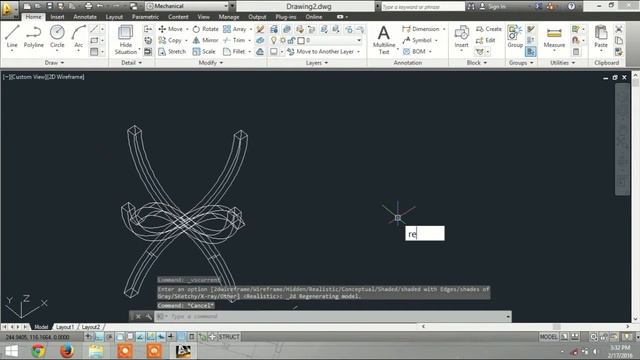Select the Line drawing tool
640x360 pixels.
click(12, 37)
